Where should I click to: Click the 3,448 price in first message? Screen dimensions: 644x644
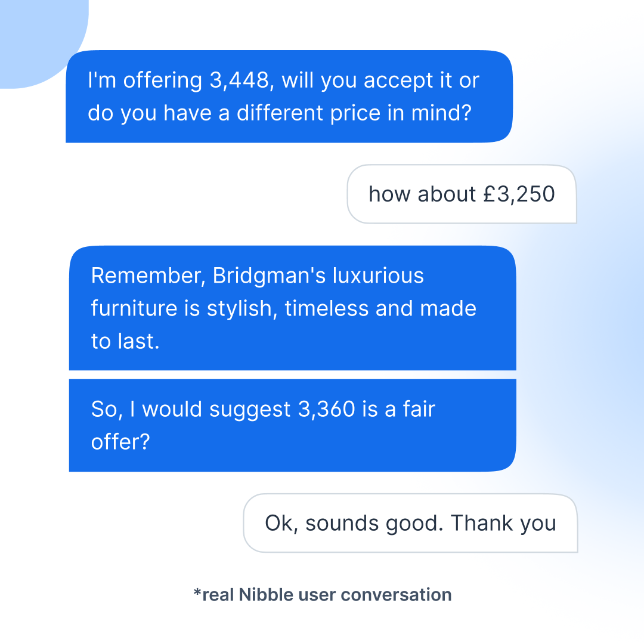239,80
